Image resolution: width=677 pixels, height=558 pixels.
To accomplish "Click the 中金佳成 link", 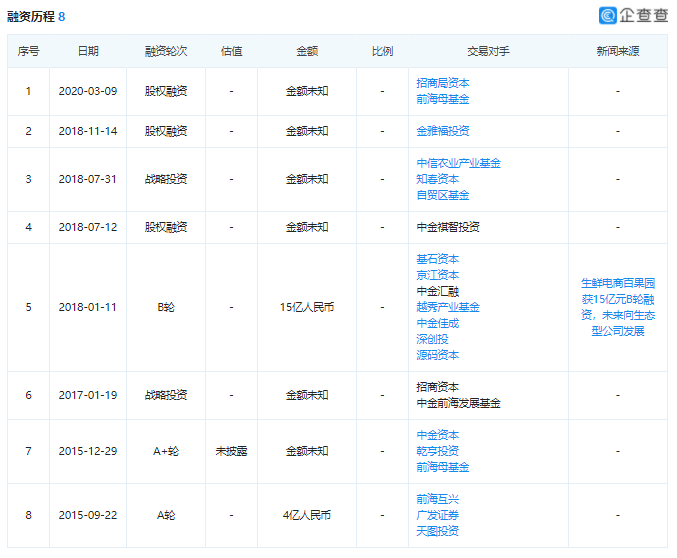I will (438, 323).
